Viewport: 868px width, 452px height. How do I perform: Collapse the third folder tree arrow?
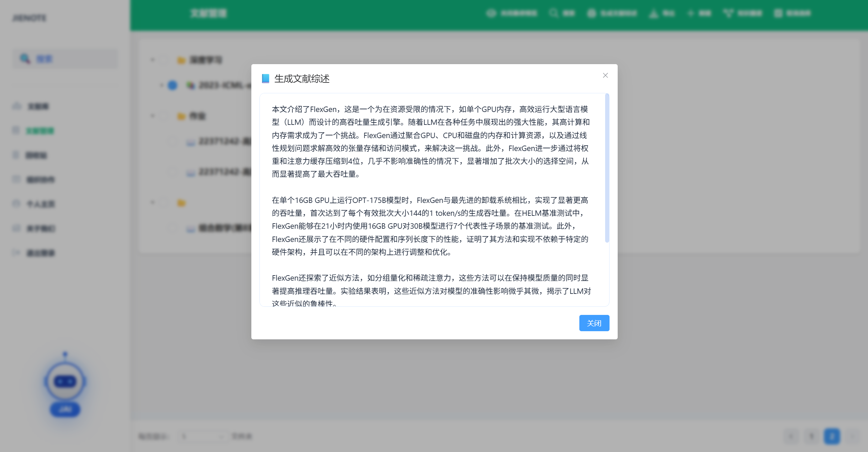point(152,203)
